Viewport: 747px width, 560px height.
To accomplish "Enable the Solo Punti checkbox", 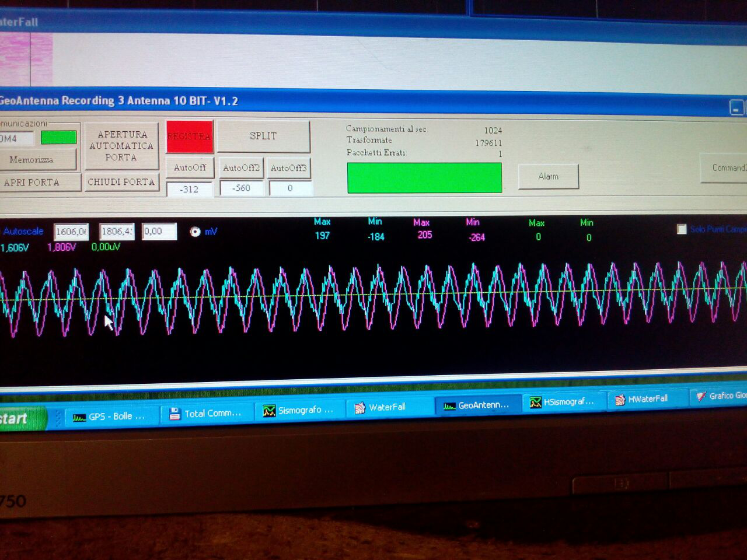I will point(682,229).
